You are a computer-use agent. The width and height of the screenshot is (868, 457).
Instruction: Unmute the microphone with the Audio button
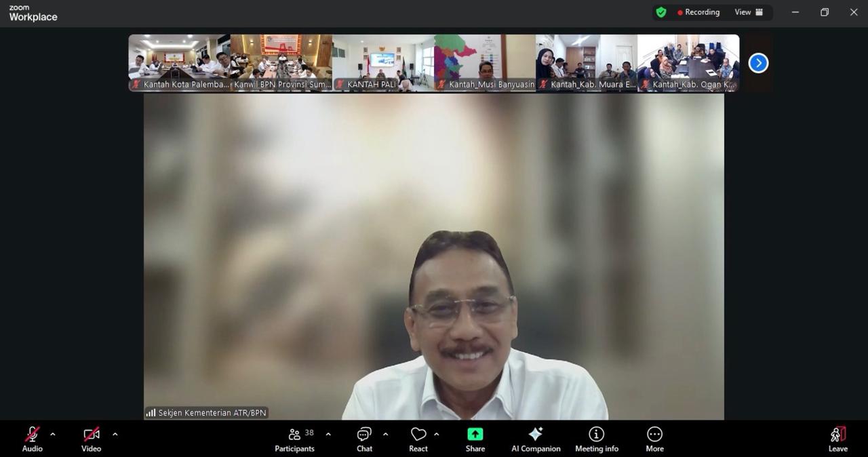[32, 439]
